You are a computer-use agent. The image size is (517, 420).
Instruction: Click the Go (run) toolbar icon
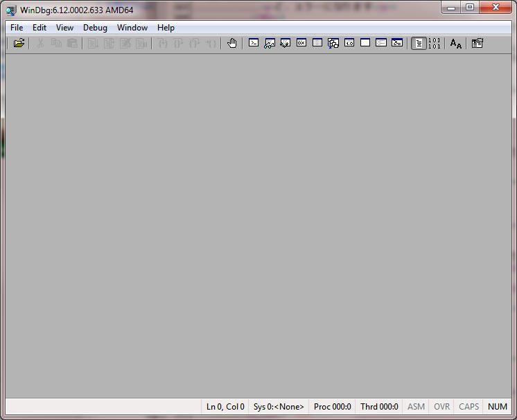[x=93, y=43]
